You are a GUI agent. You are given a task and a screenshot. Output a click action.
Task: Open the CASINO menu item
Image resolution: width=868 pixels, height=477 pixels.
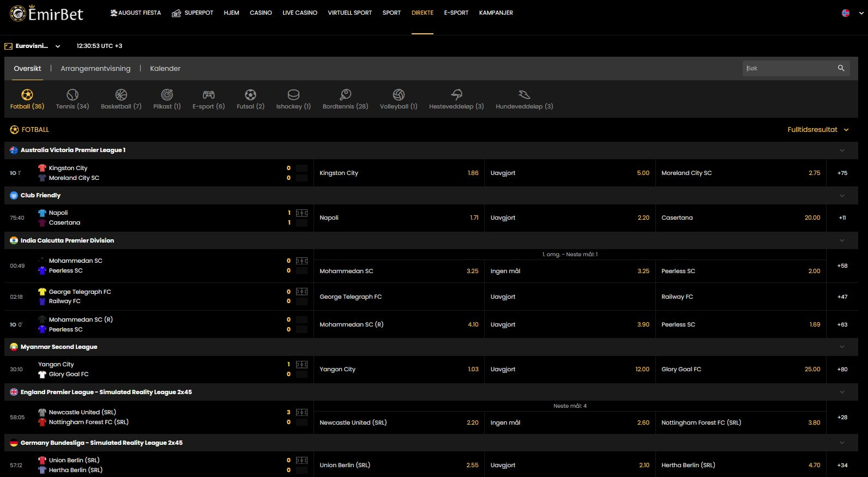261,13
